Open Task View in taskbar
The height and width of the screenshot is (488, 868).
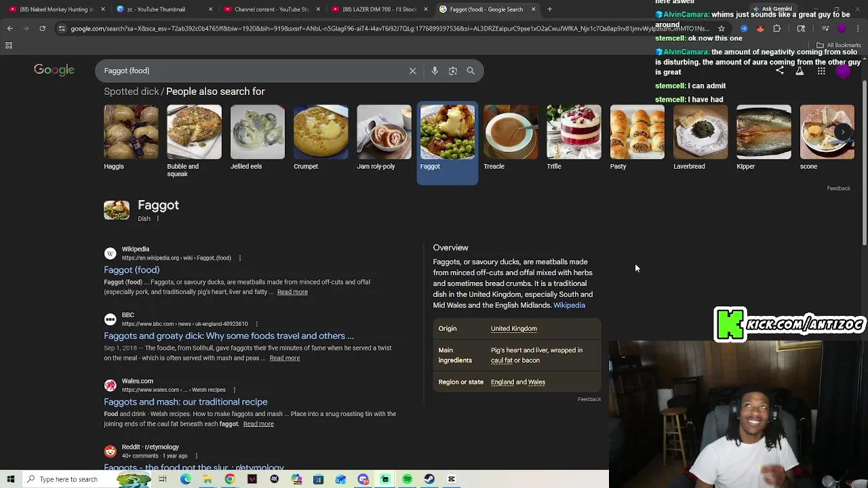pos(163,479)
